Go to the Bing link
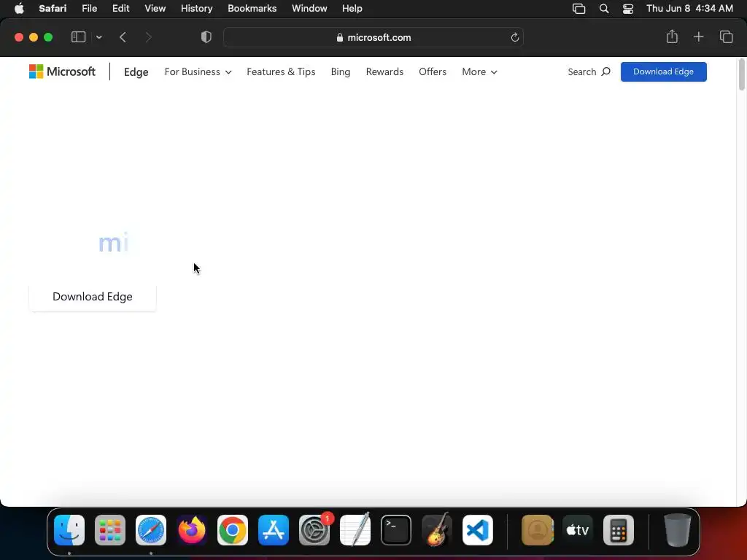 point(341,72)
